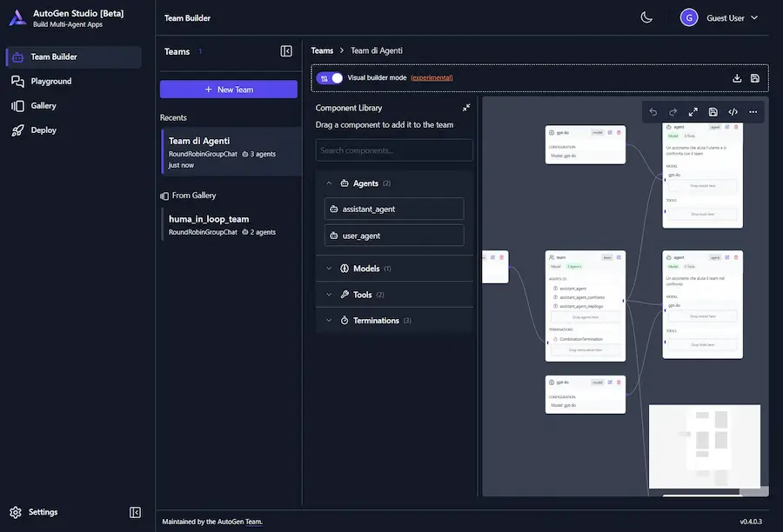Open the Team Builder sidebar page
The height and width of the screenshot is (532, 783).
click(73, 57)
